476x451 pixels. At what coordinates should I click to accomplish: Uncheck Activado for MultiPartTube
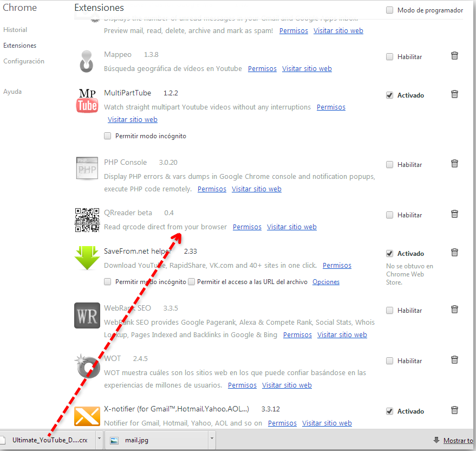[389, 95]
